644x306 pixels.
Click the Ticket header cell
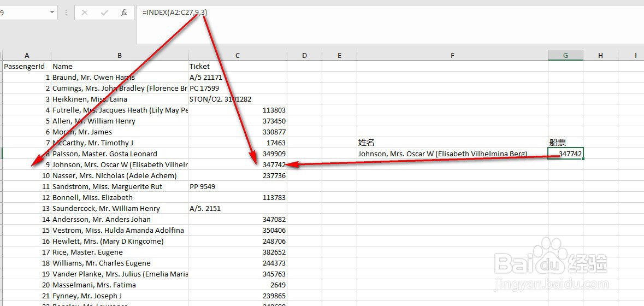(238, 66)
